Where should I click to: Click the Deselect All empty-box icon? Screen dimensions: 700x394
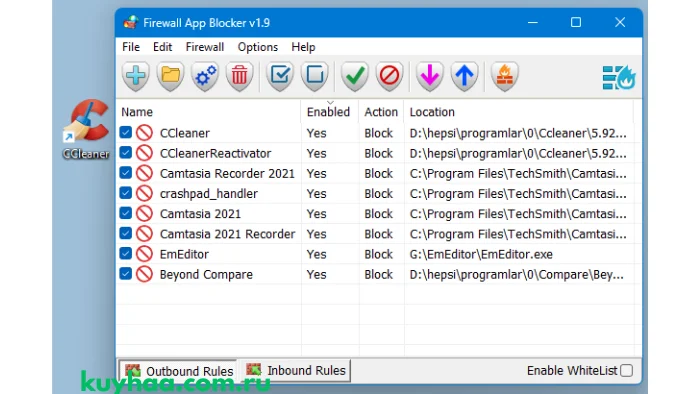tap(314, 75)
